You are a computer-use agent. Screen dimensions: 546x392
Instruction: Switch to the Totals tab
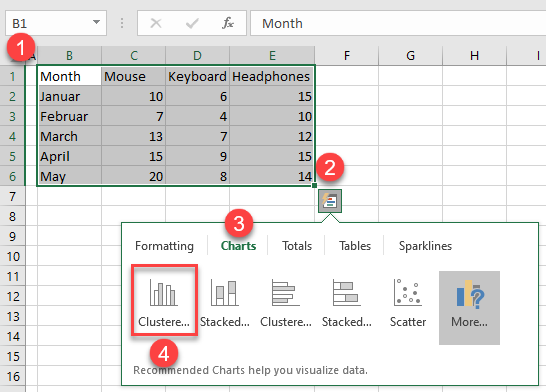coord(297,246)
